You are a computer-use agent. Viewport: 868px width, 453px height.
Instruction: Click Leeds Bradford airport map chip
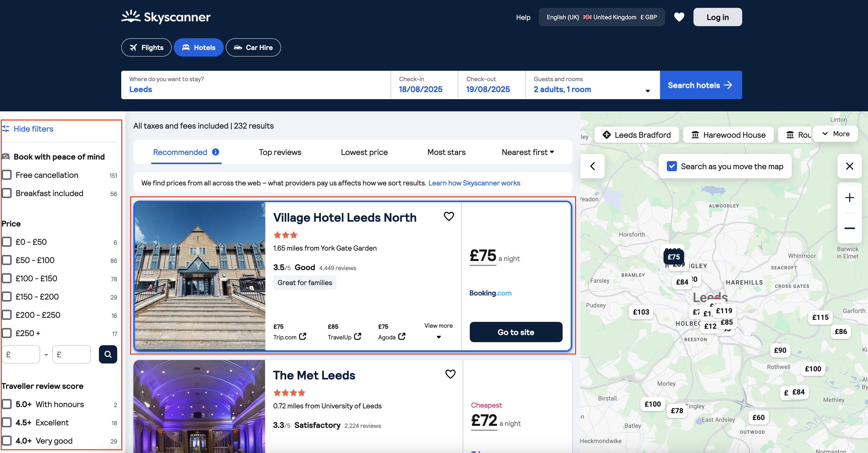tap(636, 135)
